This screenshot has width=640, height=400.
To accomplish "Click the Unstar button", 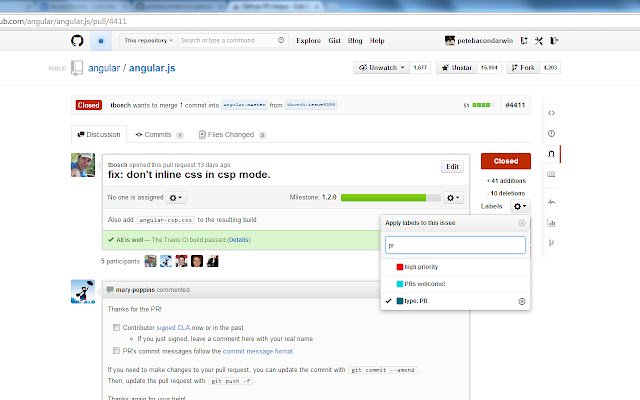I will click(x=457, y=67).
